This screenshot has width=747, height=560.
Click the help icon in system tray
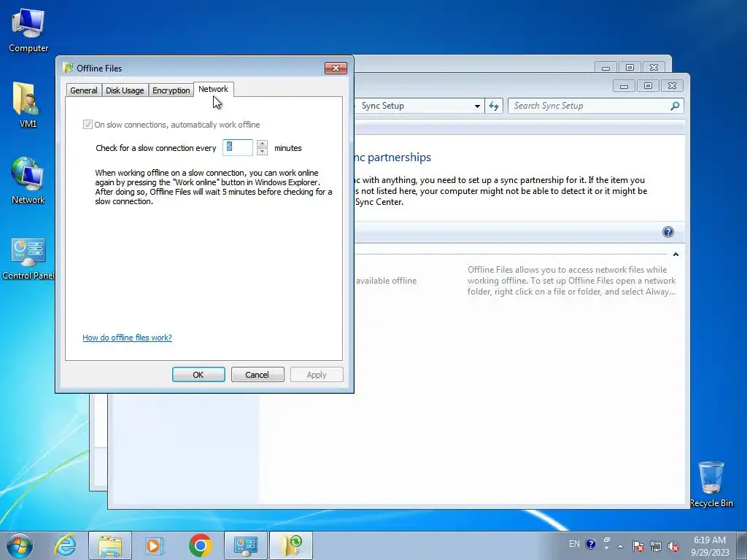coord(590,544)
